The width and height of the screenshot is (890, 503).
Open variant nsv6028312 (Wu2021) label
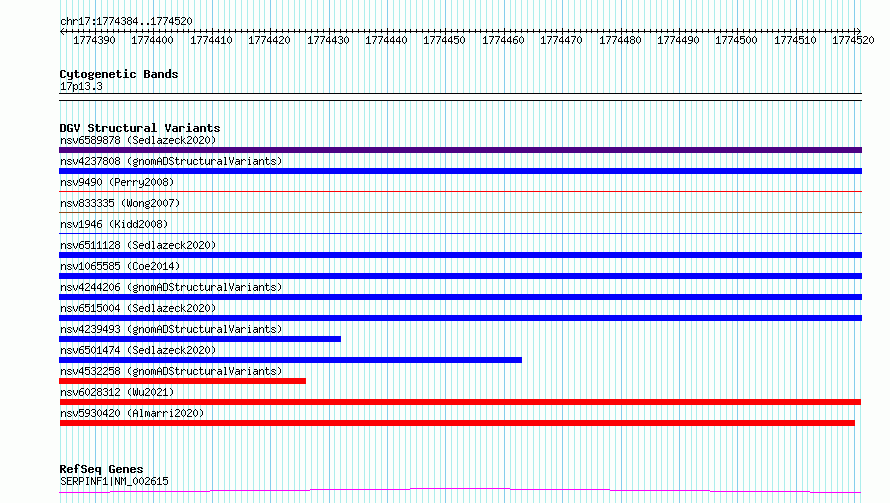(x=117, y=392)
